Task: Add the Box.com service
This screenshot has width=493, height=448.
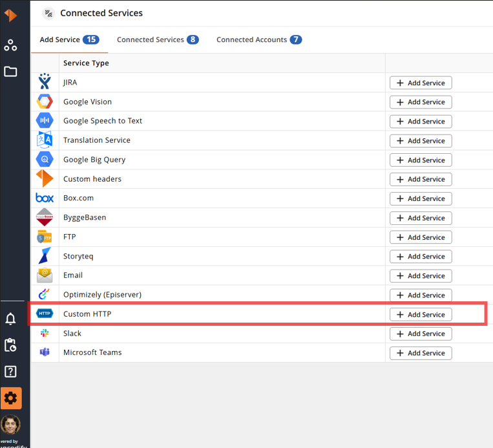Action: (421, 198)
